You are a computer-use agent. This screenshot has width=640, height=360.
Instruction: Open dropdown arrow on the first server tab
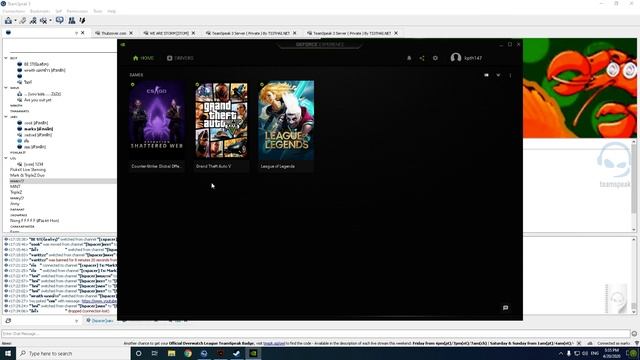click(x=76, y=33)
